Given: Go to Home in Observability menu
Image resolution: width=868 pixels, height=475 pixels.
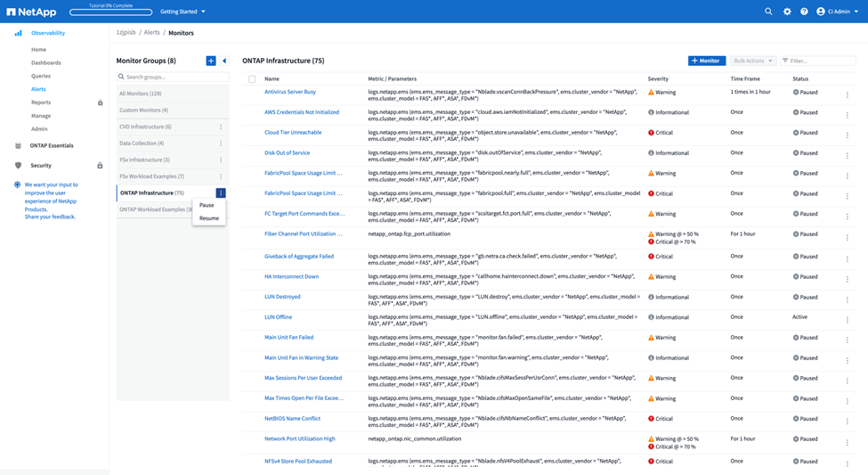Looking at the screenshot, I should tap(39, 50).
